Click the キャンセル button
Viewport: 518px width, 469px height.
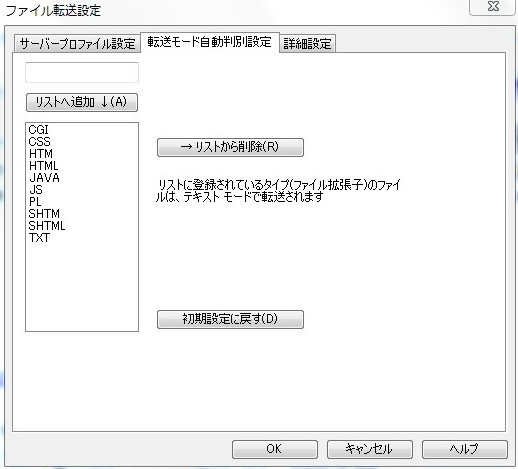(x=370, y=449)
